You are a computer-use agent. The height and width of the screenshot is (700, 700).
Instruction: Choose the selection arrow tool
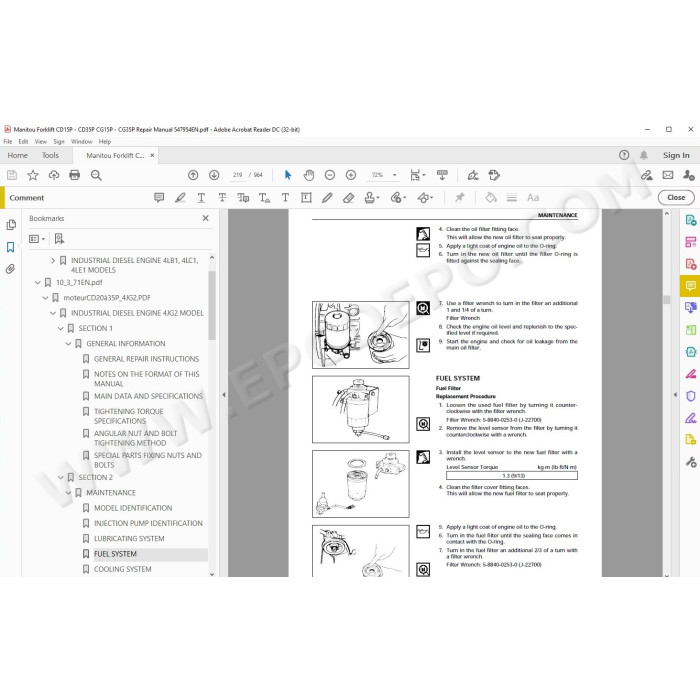pyautogui.click(x=288, y=175)
